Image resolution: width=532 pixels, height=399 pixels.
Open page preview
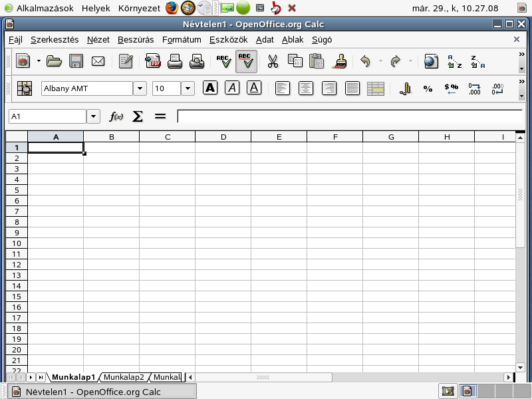197,61
